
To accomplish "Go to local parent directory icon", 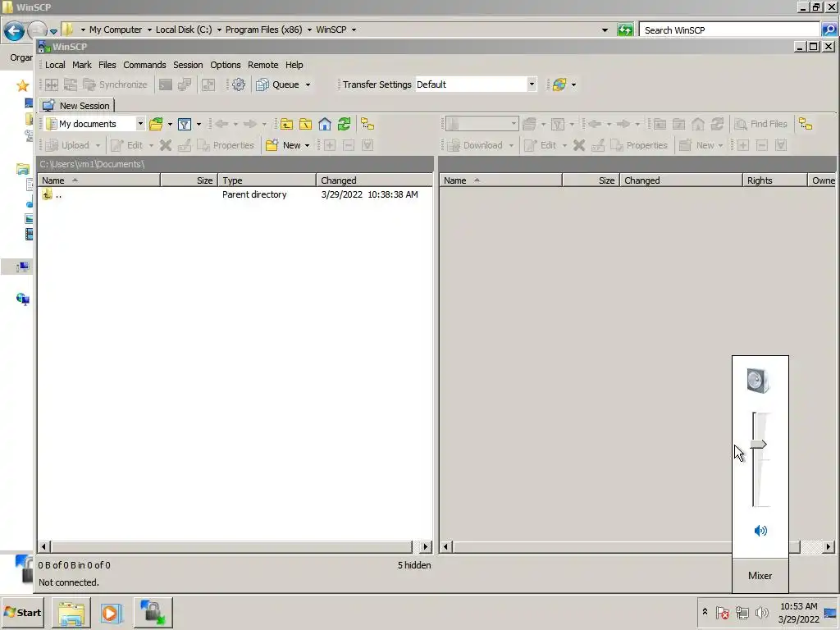I will (286, 125).
